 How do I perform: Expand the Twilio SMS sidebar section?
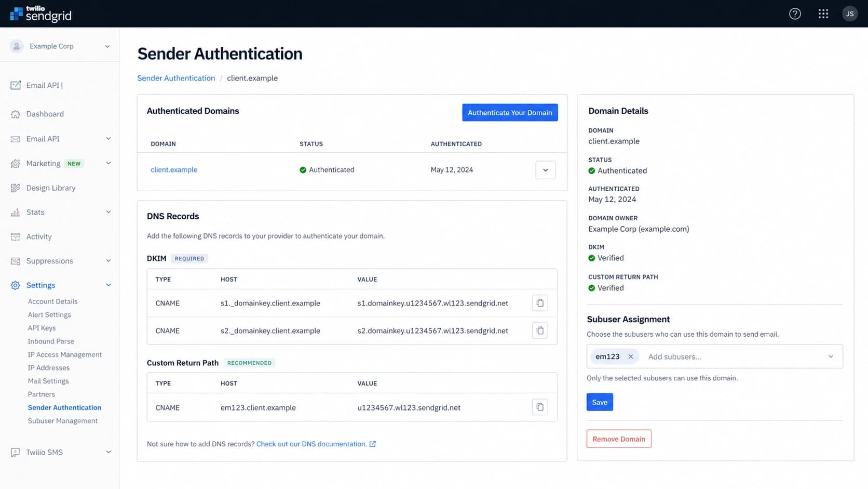pyautogui.click(x=108, y=452)
